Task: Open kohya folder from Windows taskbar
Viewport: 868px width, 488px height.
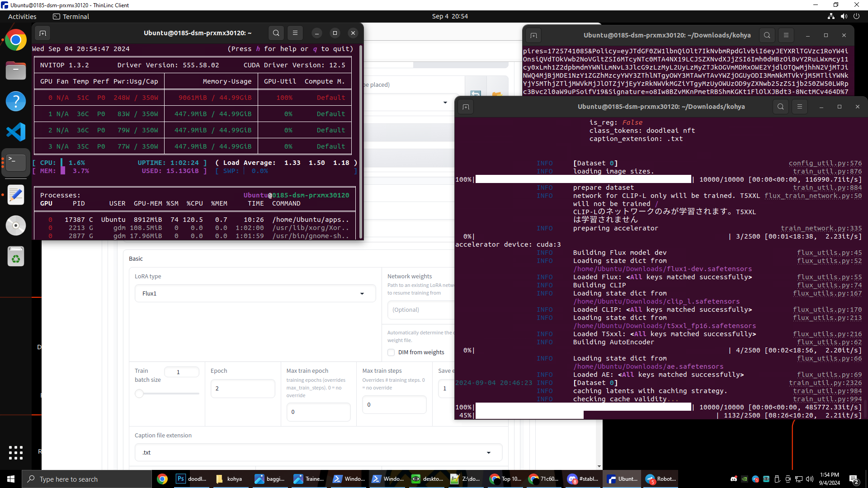Action: (x=229, y=479)
